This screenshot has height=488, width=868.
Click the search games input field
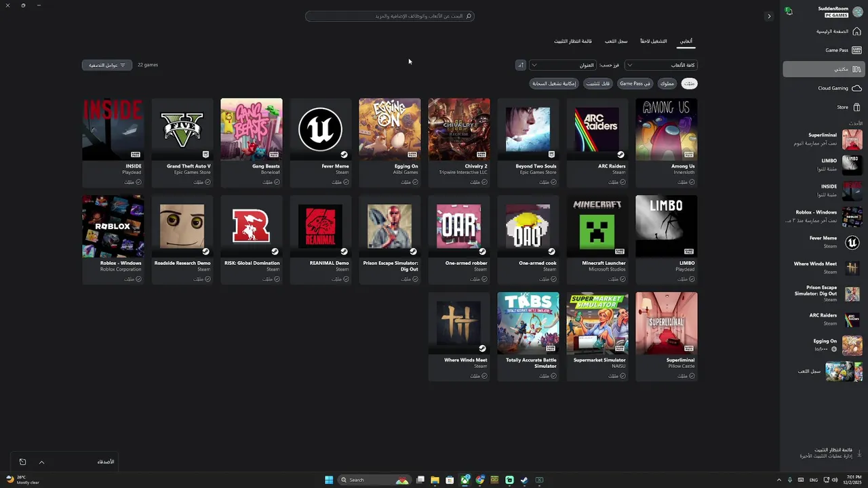390,16
